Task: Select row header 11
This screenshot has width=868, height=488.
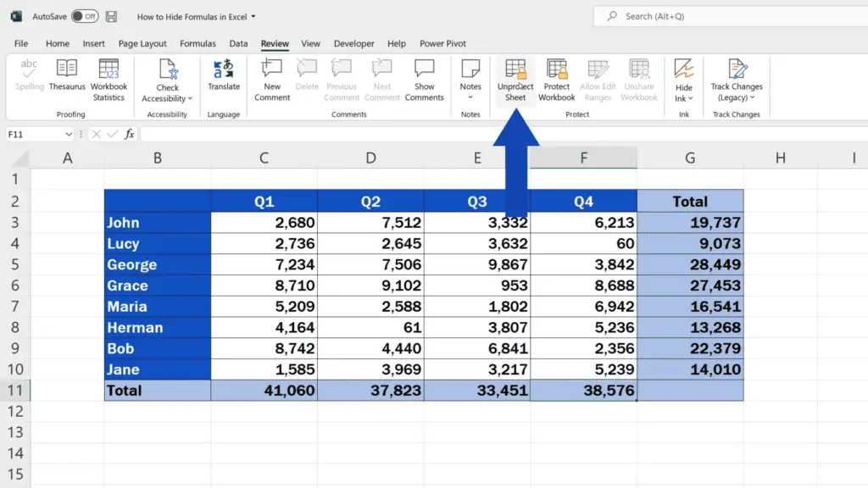Action: click(x=15, y=391)
